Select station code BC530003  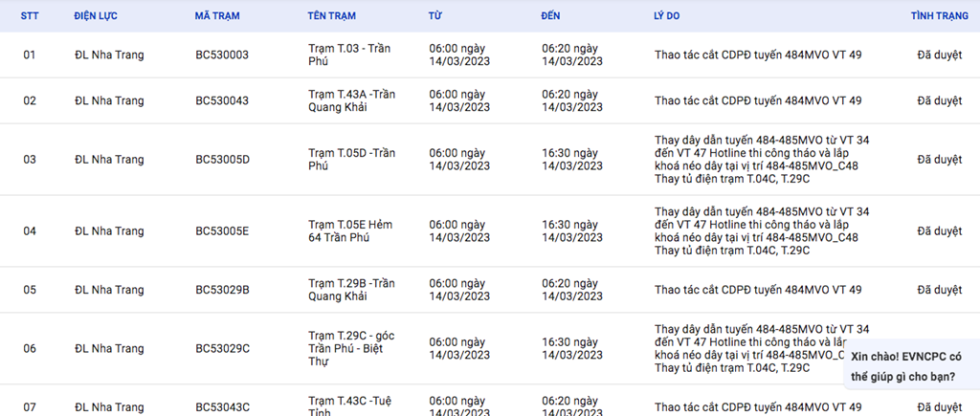click(x=222, y=55)
